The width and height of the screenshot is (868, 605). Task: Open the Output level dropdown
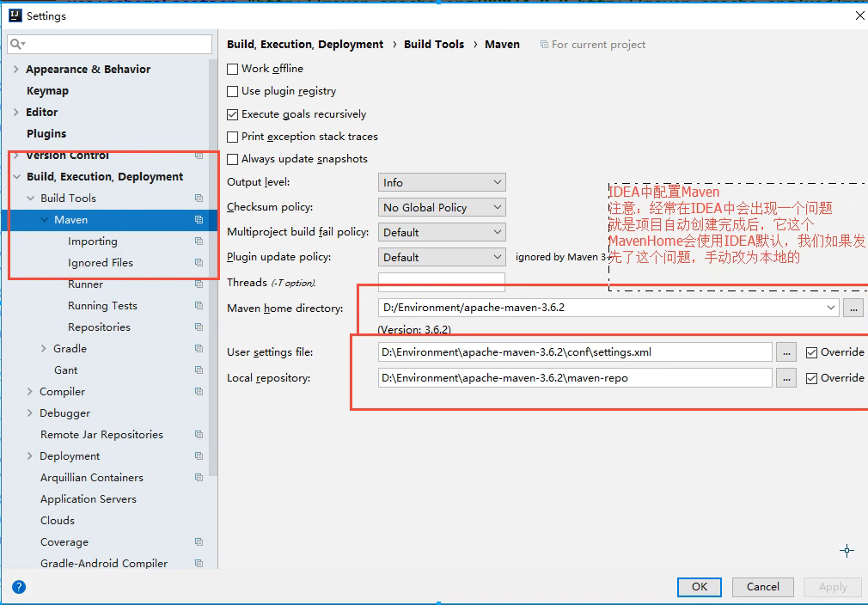[x=442, y=182]
